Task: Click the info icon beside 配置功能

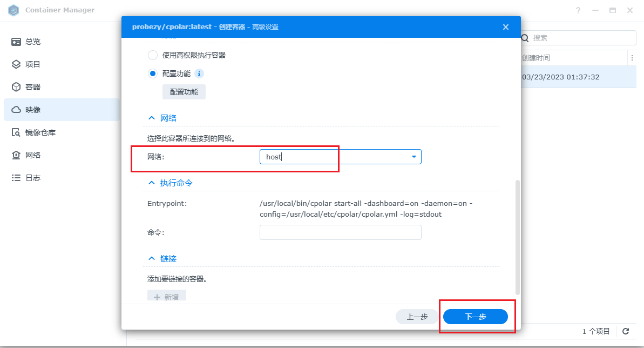Action: [x=199, y=73]
